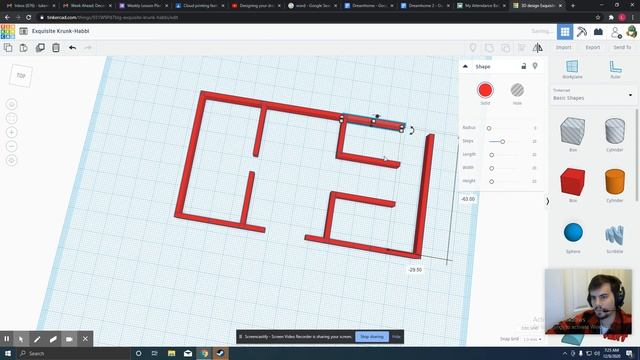
Task: Click the Group shapes icon
Action: (489, 48)
